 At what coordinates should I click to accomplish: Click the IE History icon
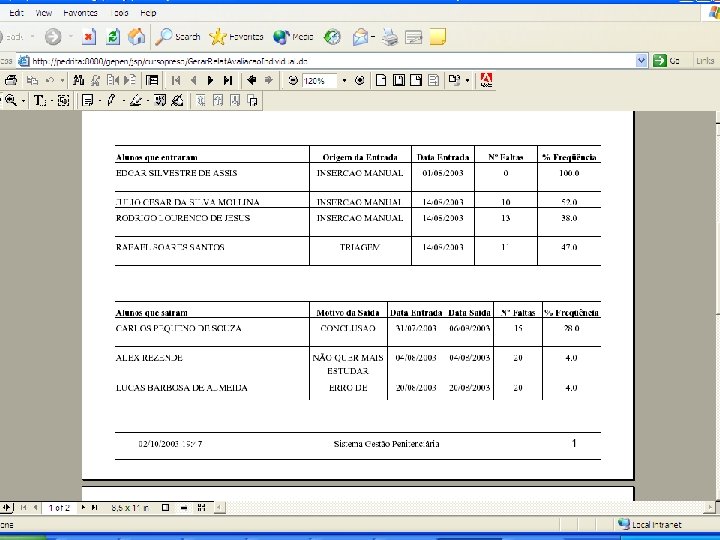(x=332, y=37)
